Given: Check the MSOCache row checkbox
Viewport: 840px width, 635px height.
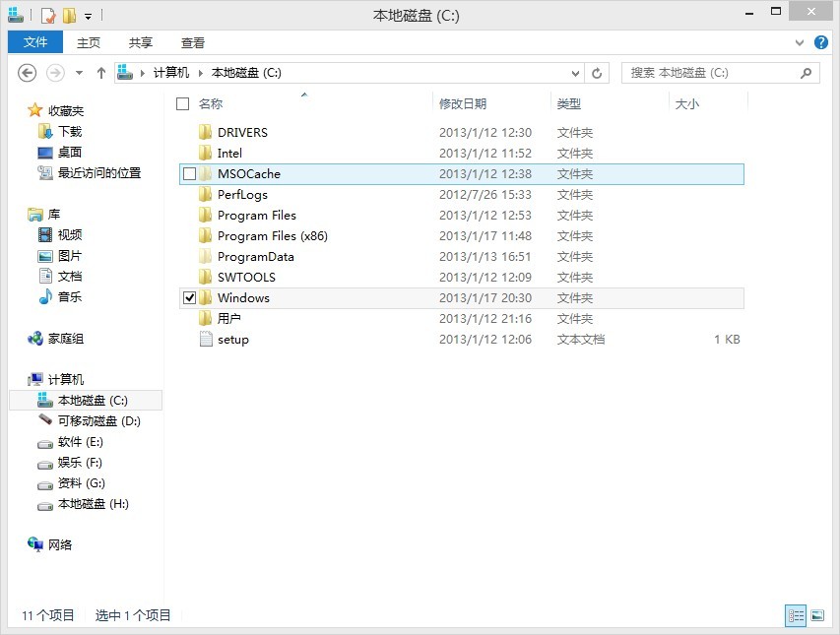Looking at the screenshot, I should pyautogui.click(x=190, y=174).
